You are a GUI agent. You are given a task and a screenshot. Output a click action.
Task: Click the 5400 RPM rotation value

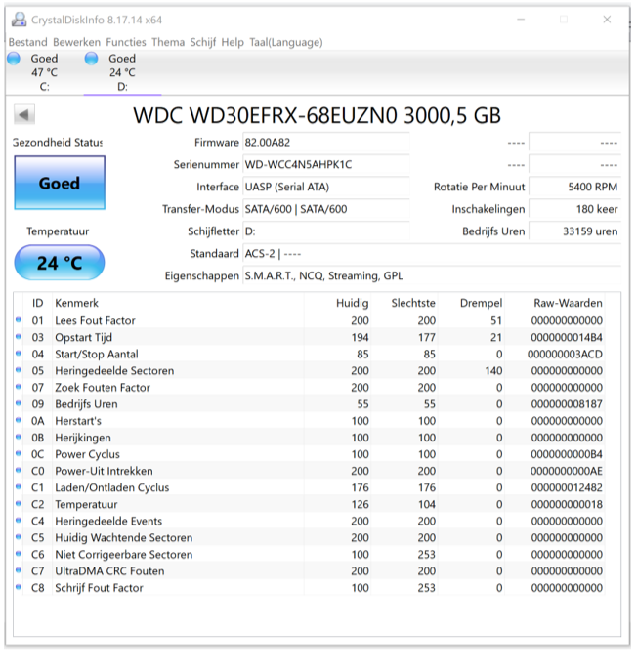574,187
